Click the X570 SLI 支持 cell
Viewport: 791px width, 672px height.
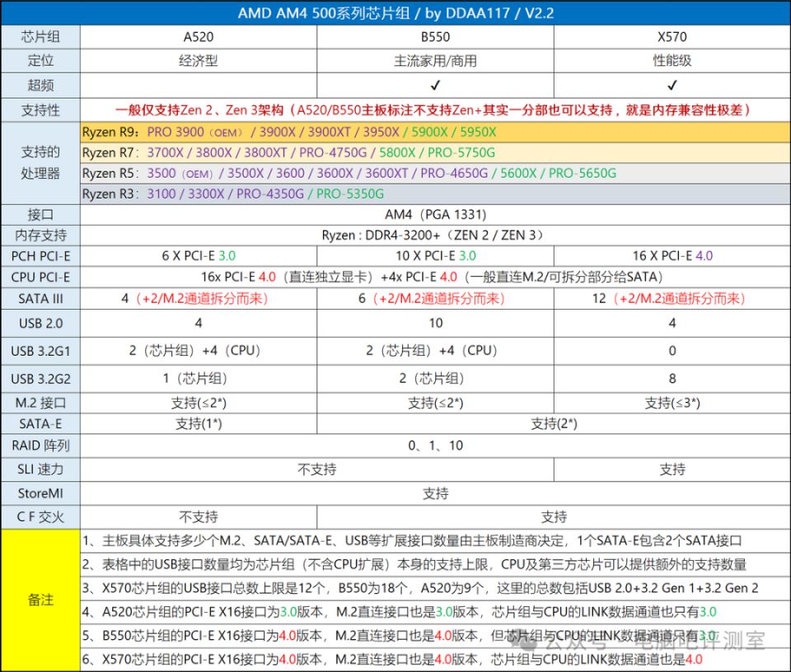(x=672, y=470)
